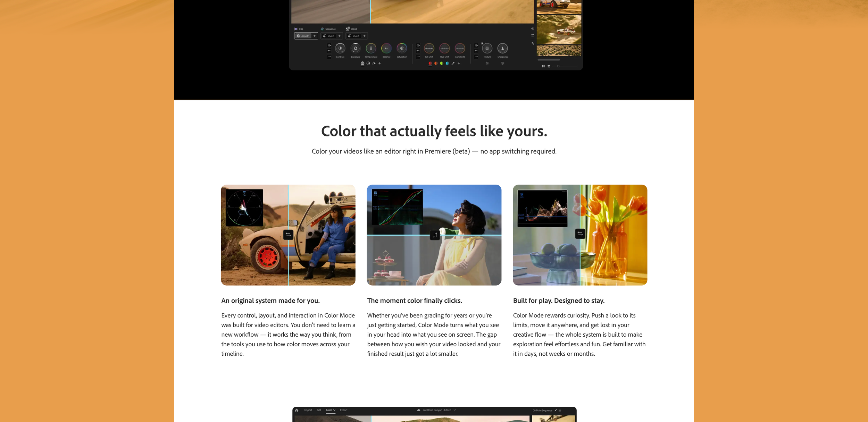Click the plus icon below Balance dial
This screenshot has height=422, width=868.
click(379, 64)
